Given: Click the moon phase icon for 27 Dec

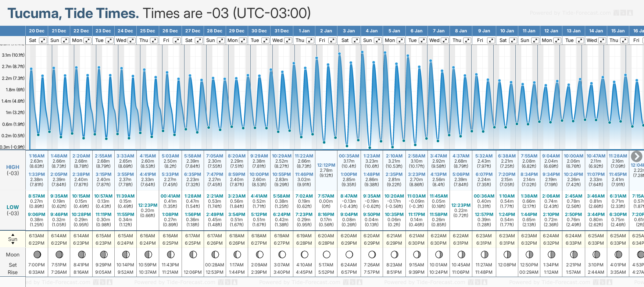Looking at the screenshot, I should pos(193,254).
